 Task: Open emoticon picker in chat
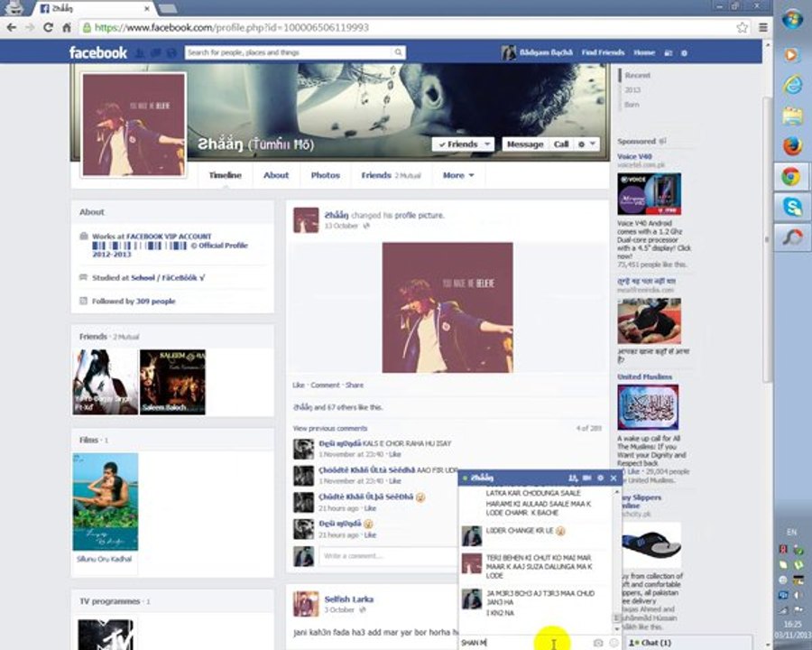tap(614, 643)
